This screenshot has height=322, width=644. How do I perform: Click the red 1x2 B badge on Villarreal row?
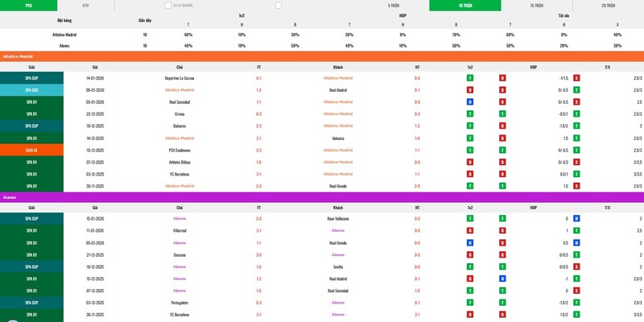point(470,230)
